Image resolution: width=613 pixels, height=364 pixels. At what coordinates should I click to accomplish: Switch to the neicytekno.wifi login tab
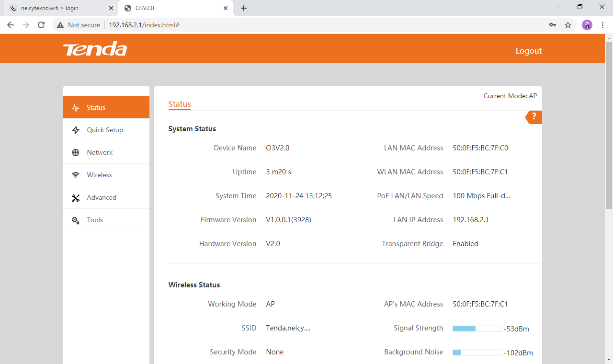(x=61, y=8)
